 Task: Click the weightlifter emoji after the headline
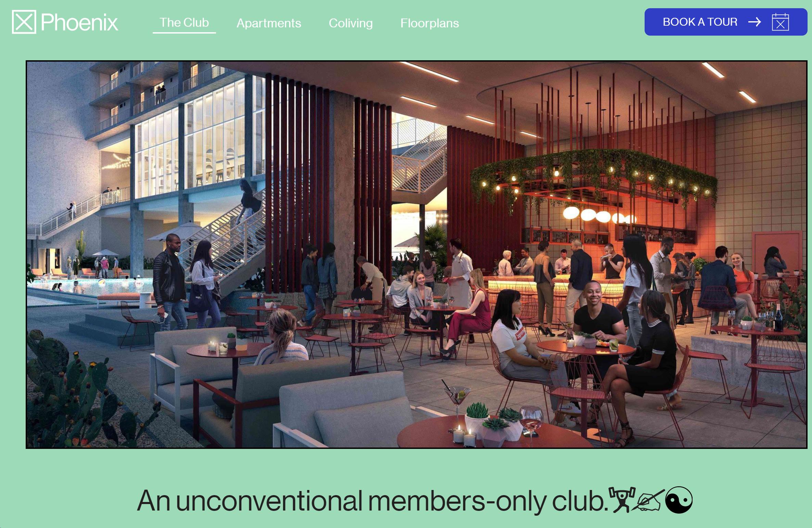click(621, 500)
